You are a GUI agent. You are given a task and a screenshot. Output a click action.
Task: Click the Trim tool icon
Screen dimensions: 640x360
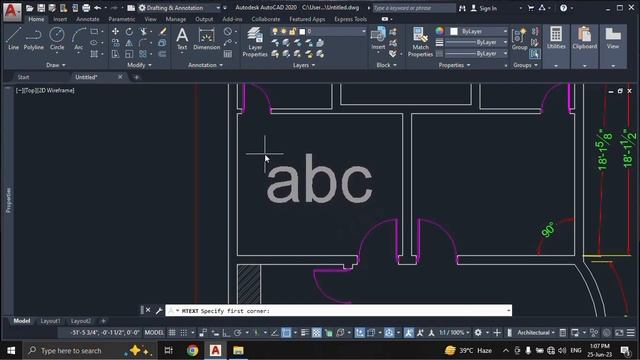(x=144, y=31)
